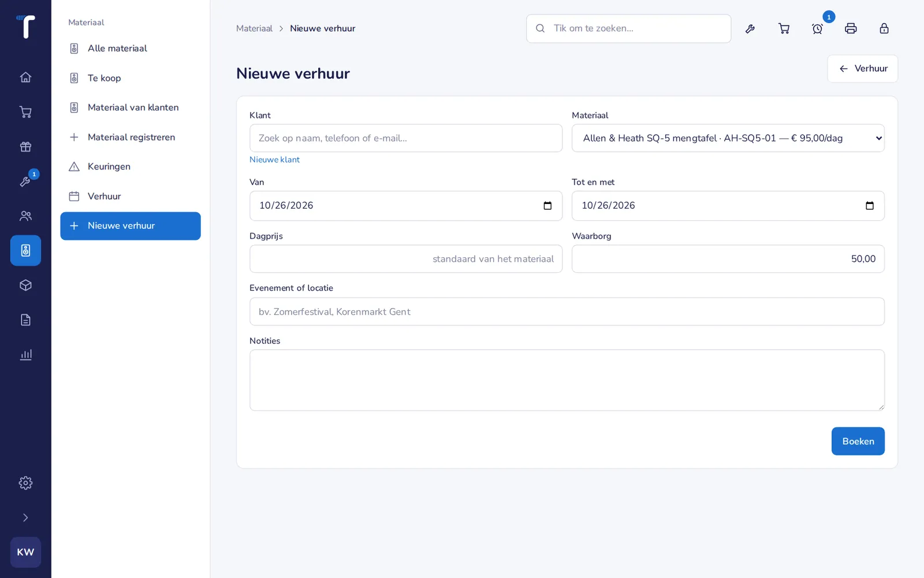Open the alarm clock notifications icon
Screen dimensions: 924x578
(817, 28)
